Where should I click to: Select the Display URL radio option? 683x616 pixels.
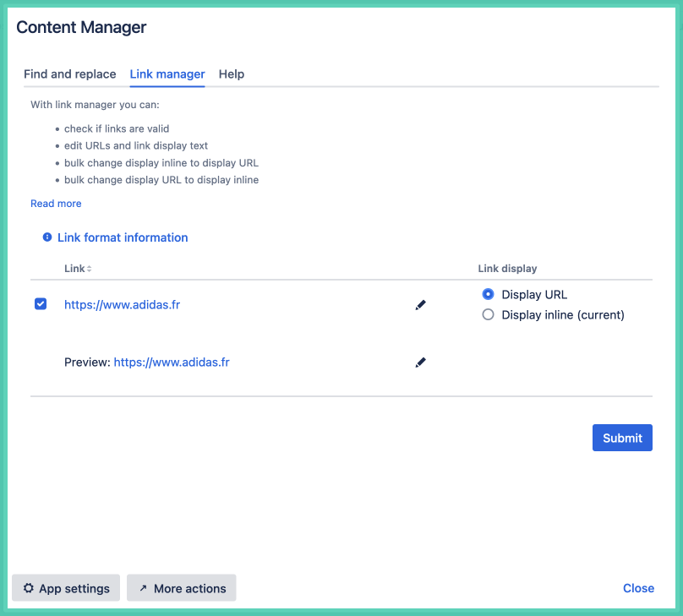488,294
